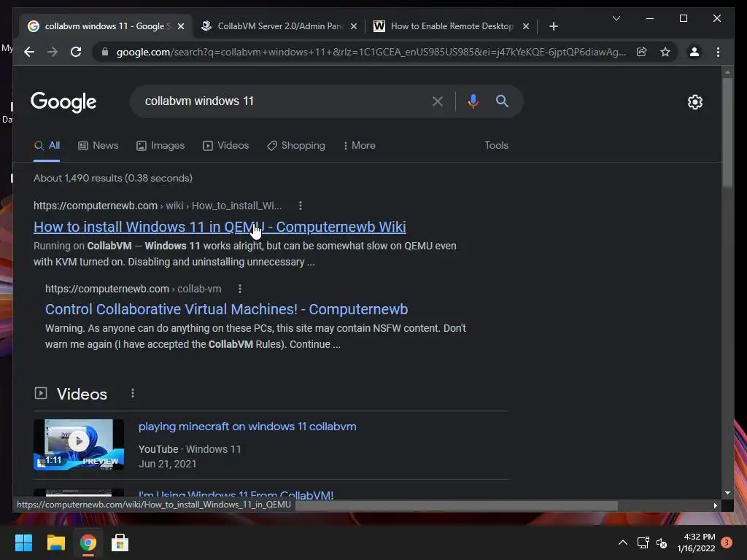Viewport: 747px width, 560px height.
Task: Open playing minecraft on windows 11 collabvm video
Action: tap(247, 427)
